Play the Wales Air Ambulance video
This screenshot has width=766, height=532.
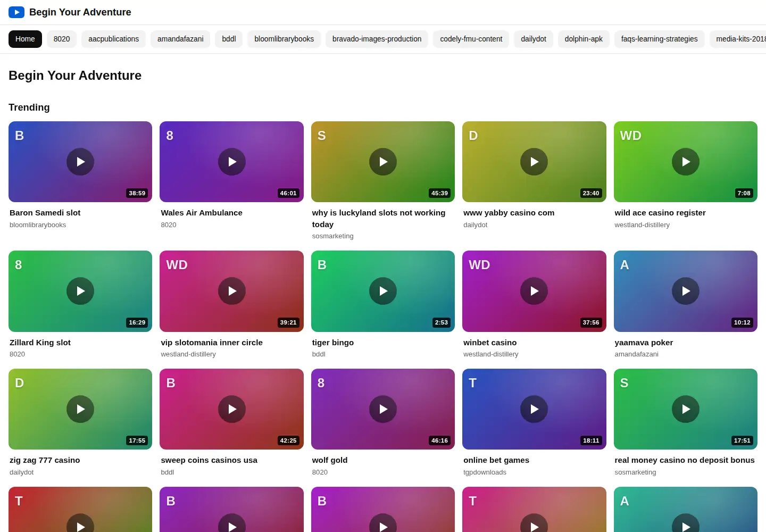pyautogui.click(x=232, y=162)
